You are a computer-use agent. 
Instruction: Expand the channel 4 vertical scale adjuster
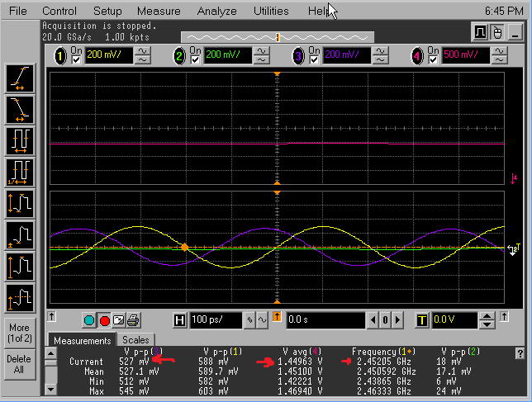click(x=500, y=56)
